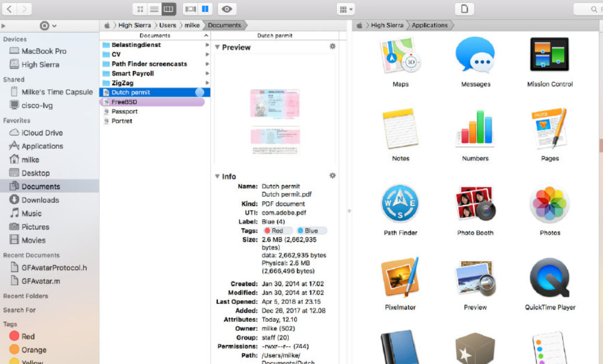Open Movies in sidebar Favorites
Viewport: 603px width, 364px height.
pyautogui.click(x=27, y=240)
